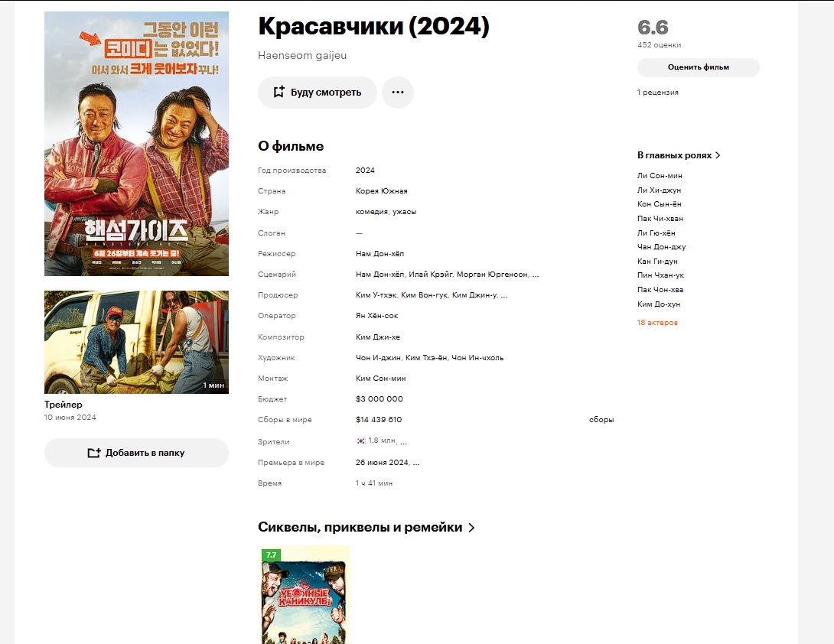Viewport: 834px width, 644px height.
Task: Open the 1 рецензия link
Action: (658, 92)
